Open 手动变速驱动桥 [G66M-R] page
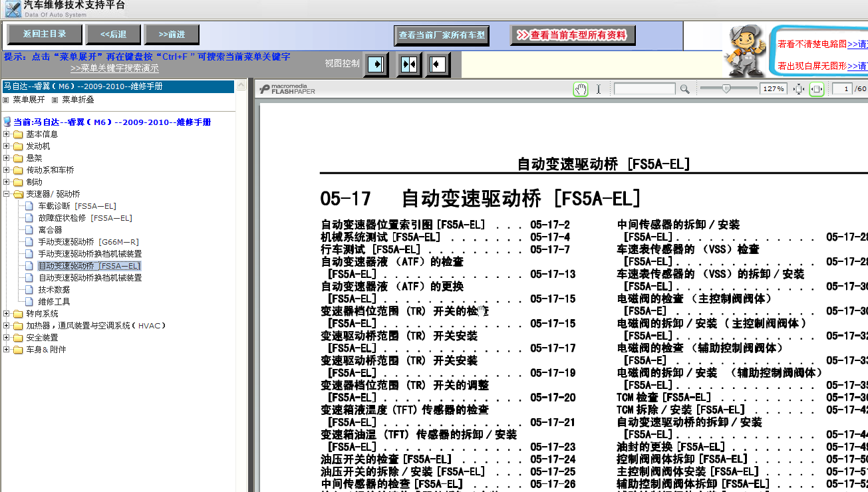 (88, 242)
